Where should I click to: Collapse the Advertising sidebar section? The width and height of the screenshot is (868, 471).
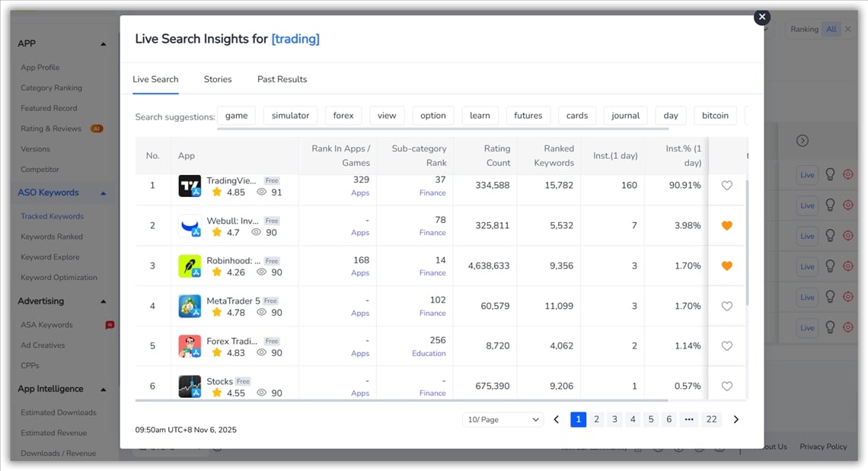coord(104,301)
